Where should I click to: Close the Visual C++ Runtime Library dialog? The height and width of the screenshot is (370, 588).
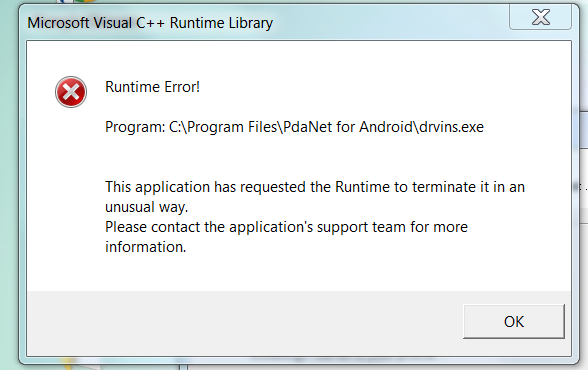pyautogui.click(x=540, y=17)
